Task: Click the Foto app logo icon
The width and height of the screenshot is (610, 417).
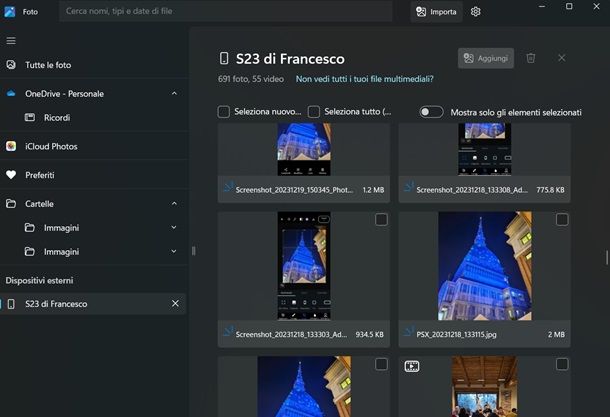Action: [x=10, y=12]
